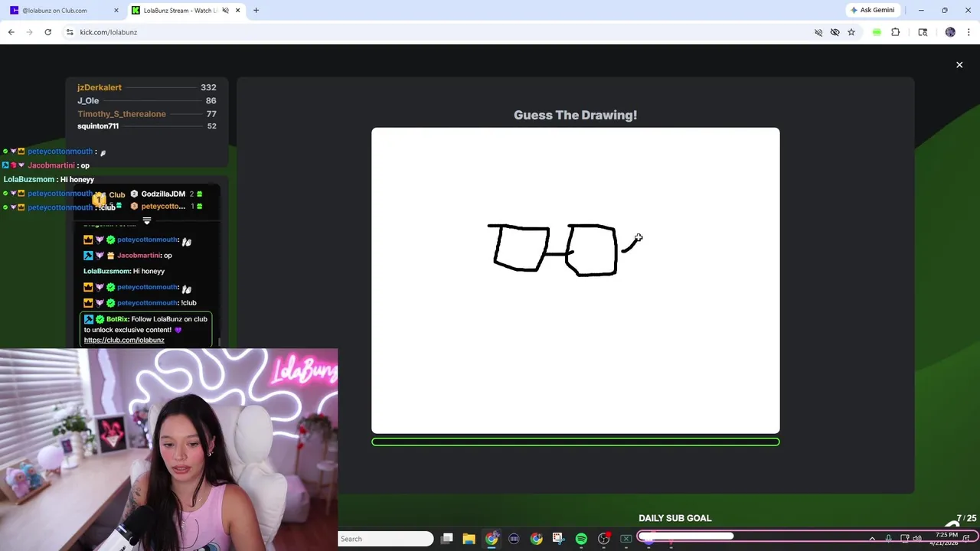Click GodzillaJDM in the gifters list
The image size is (980, 551).
coord(163,194)
